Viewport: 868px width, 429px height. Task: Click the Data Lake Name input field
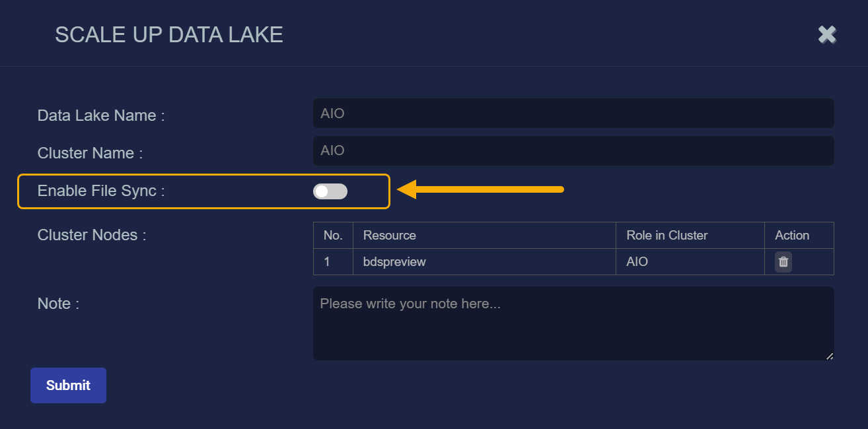click(573, 114)
